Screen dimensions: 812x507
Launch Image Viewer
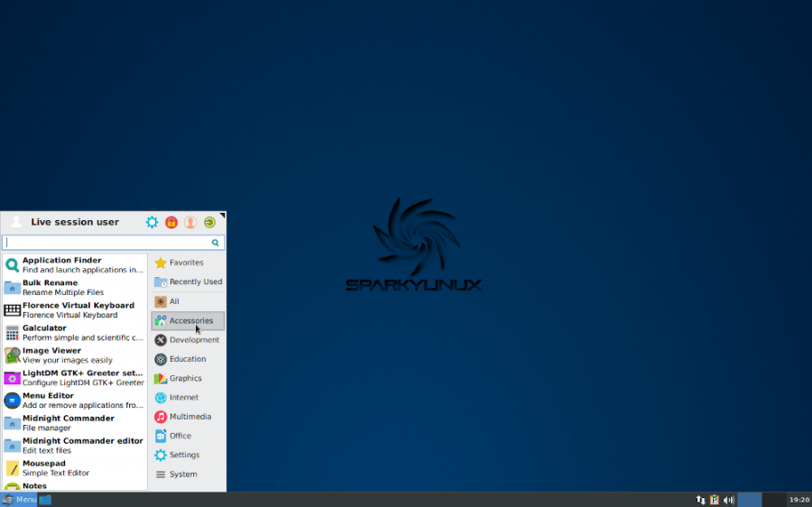75,355
